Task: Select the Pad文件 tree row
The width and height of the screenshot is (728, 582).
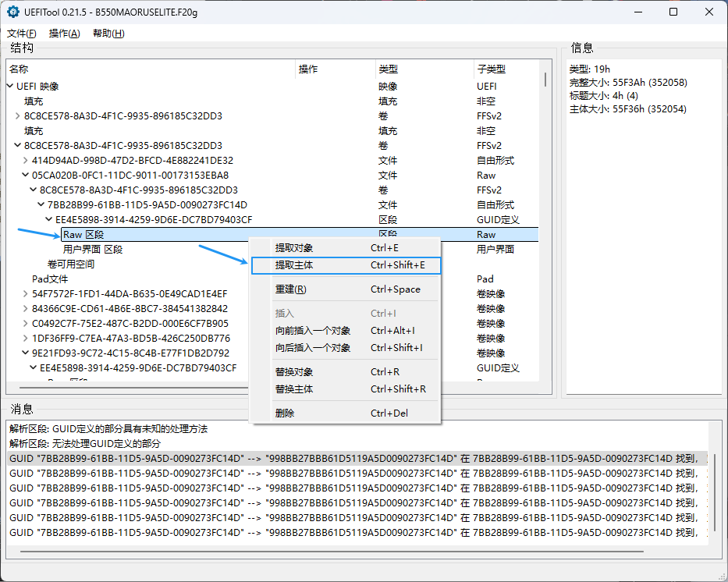Action: pos(50,279)
